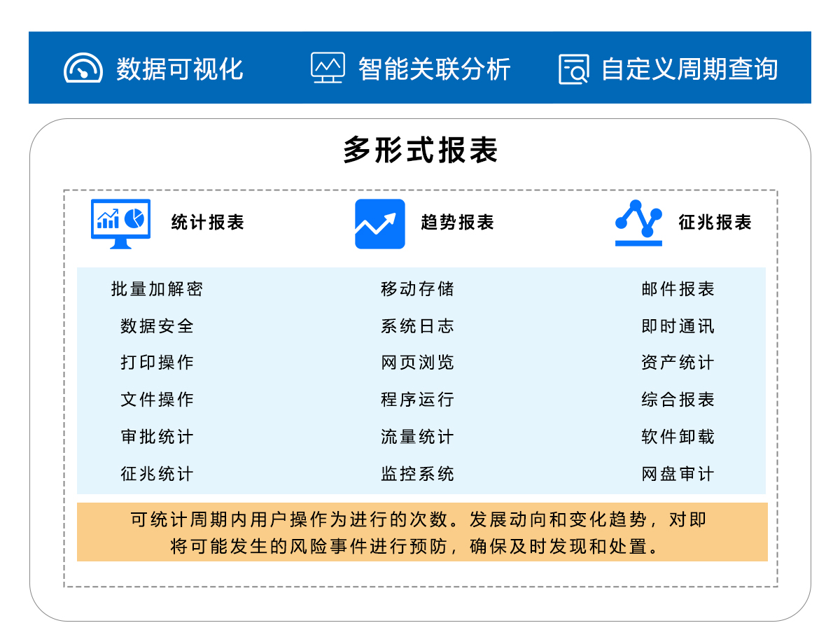Image resolution: width=840 pixels, height=630 pixels.
Task: Click the 监控系统 entry
Action: [418, 474]
